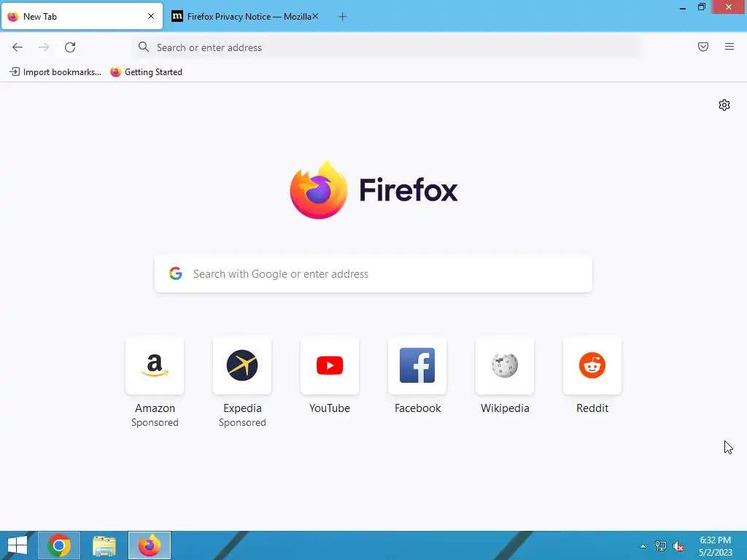747x560 pixels.
Task: Open the Amazon sponsored shortcut tile
Action: [155, 365]
